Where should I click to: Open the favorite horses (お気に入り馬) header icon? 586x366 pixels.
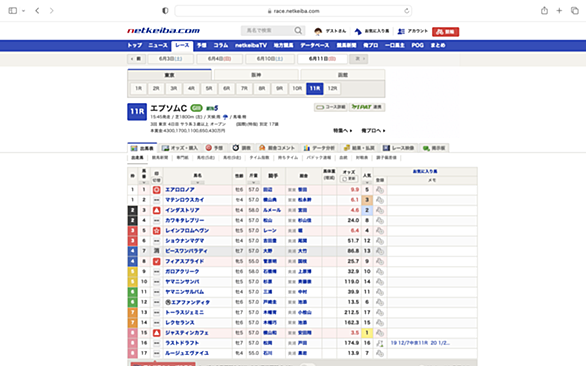[x=358, y=31]
